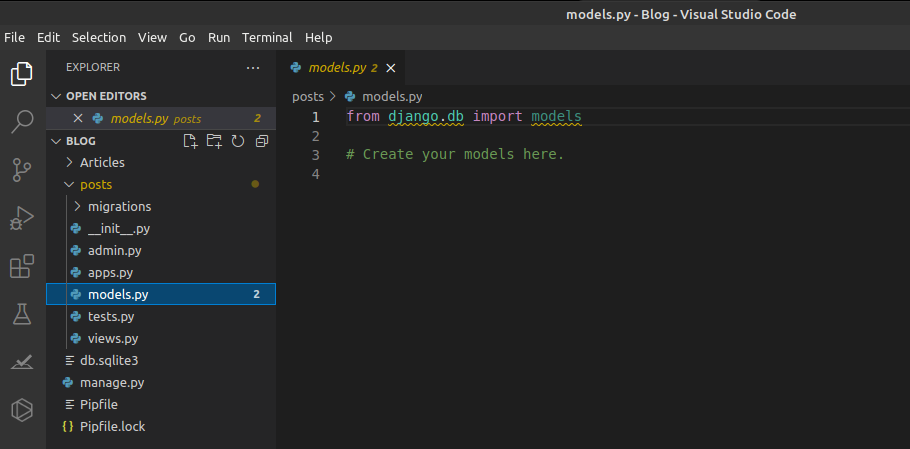This screenshot has height=449, width=910.
Task: Collapse the OPEN EDITORS section
Action: click(x=56, y=96)
